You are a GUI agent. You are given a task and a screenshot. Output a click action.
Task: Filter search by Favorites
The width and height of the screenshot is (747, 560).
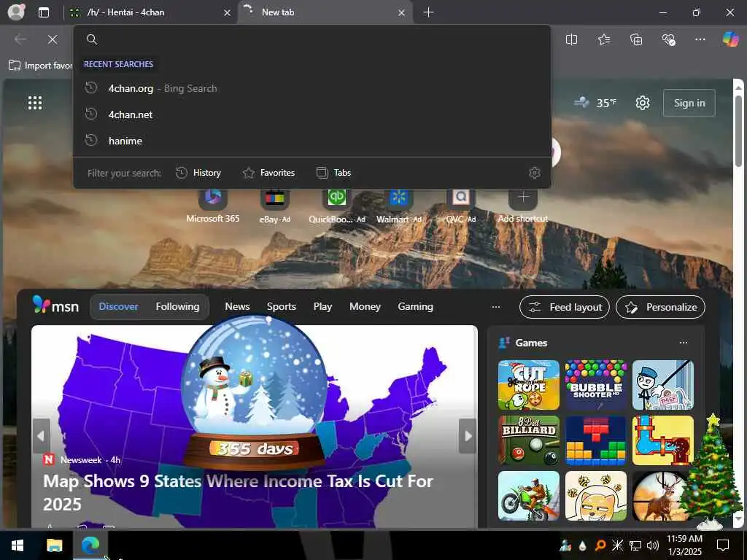pos(268,173)
